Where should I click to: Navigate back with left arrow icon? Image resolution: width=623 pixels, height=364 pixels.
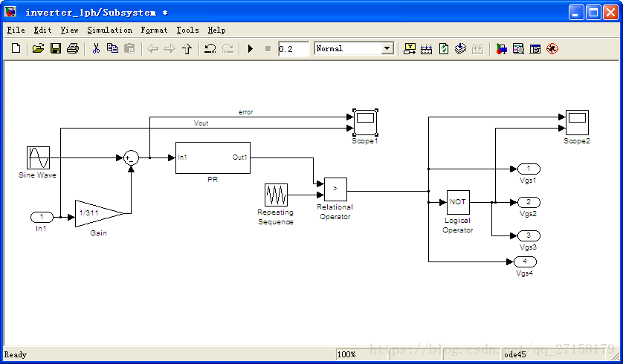pos(153,49)
